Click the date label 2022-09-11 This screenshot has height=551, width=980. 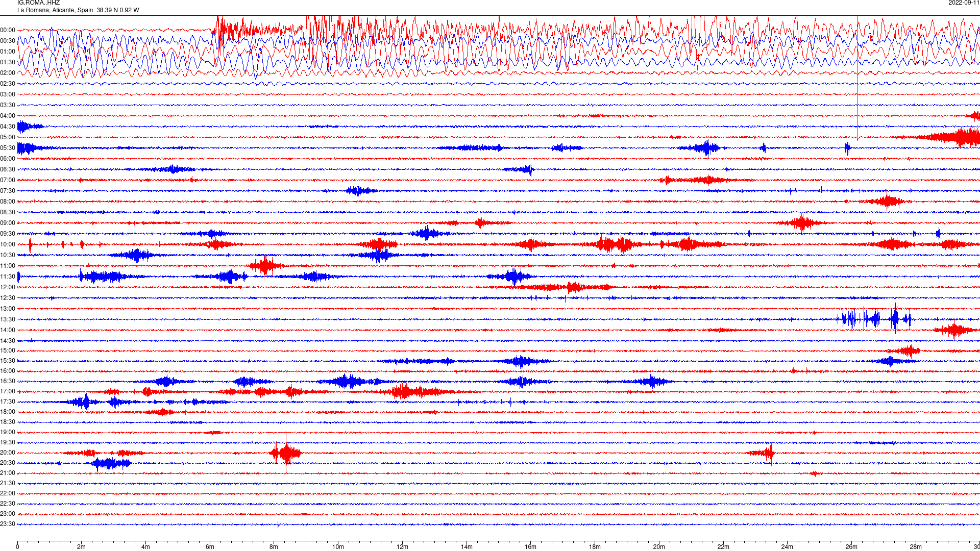point(964,3)
